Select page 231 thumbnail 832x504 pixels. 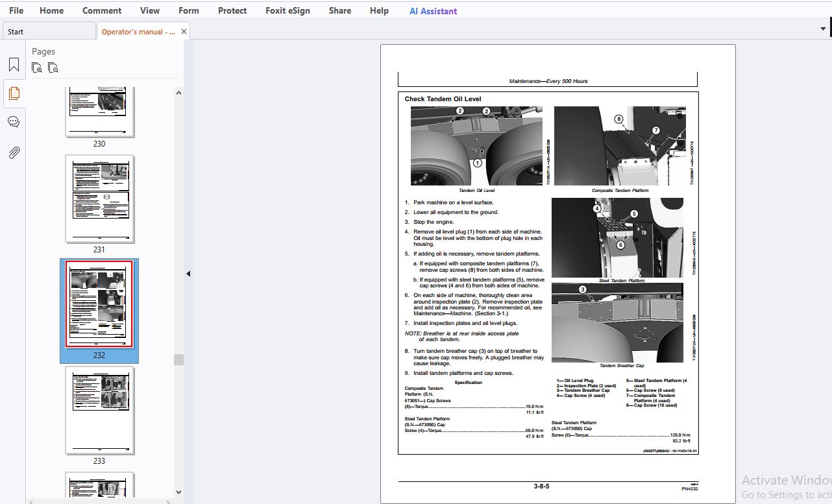[100, 198]
